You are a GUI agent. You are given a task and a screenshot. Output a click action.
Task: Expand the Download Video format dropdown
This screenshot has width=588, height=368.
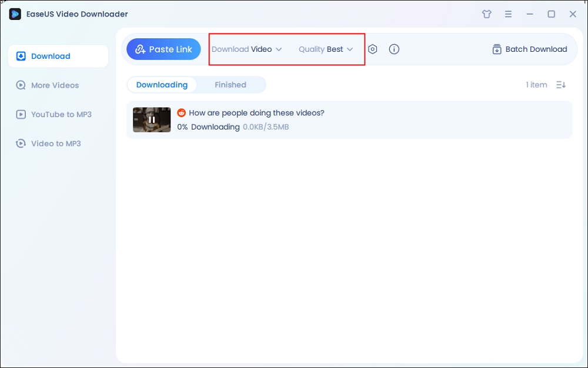point(247,49)
